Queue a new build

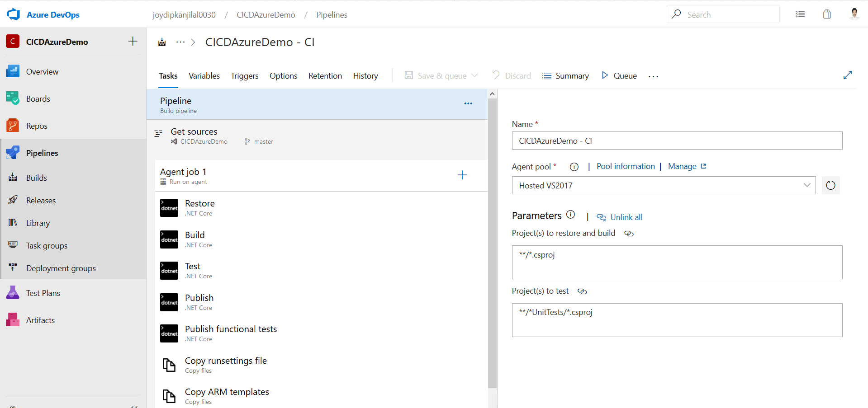pos(619,76)
